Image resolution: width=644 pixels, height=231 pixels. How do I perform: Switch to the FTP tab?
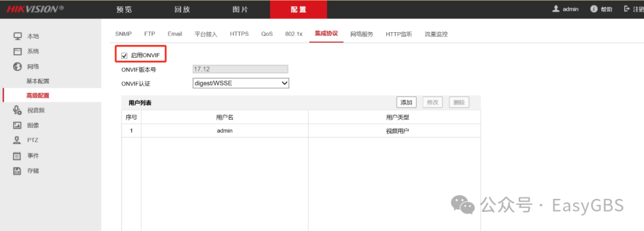[150, 34]
